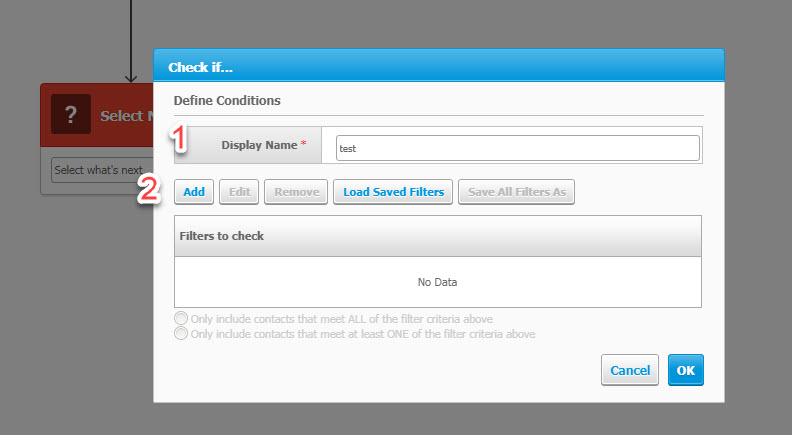Click Save All Filters As button

516,192
